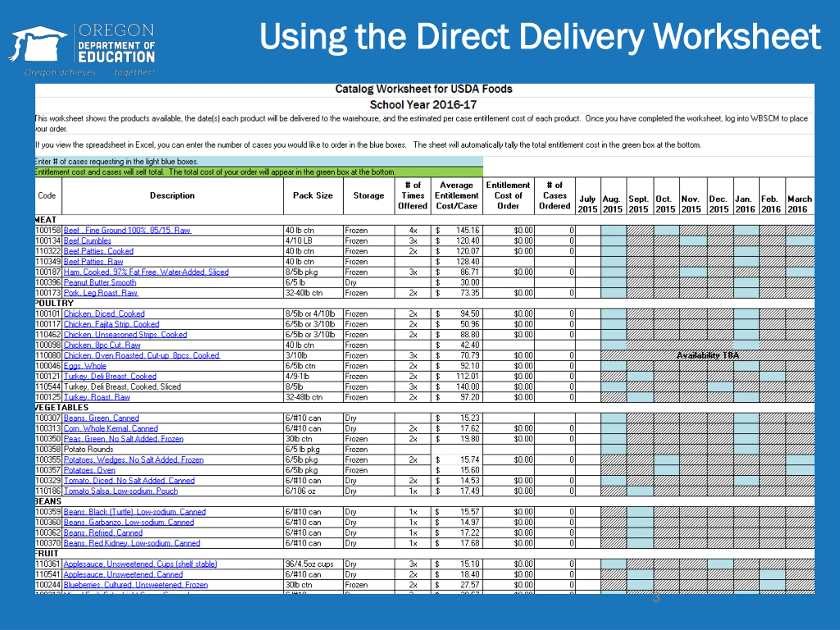Click the Catalog Worksheet for USDA Foods title
This screenshot has width=840, height=630.
[423, 89]
